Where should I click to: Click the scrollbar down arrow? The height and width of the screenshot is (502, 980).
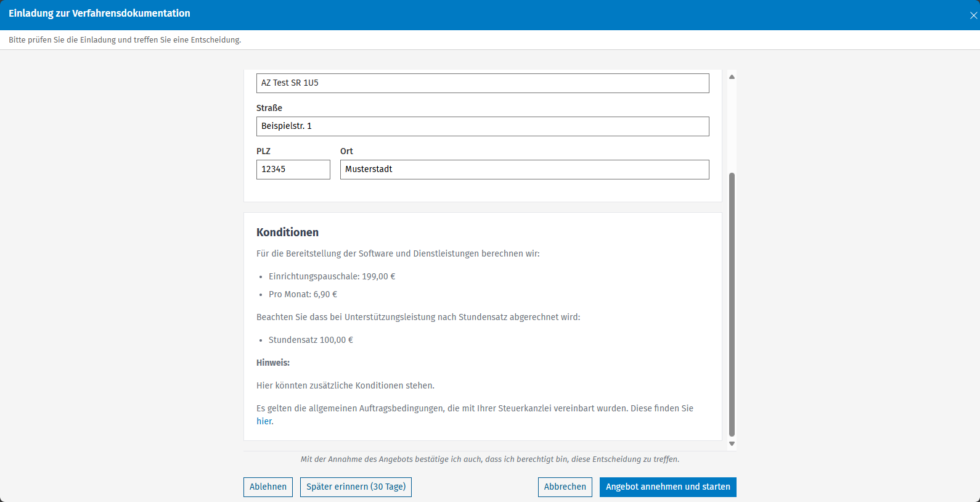(x=732, y=443)
